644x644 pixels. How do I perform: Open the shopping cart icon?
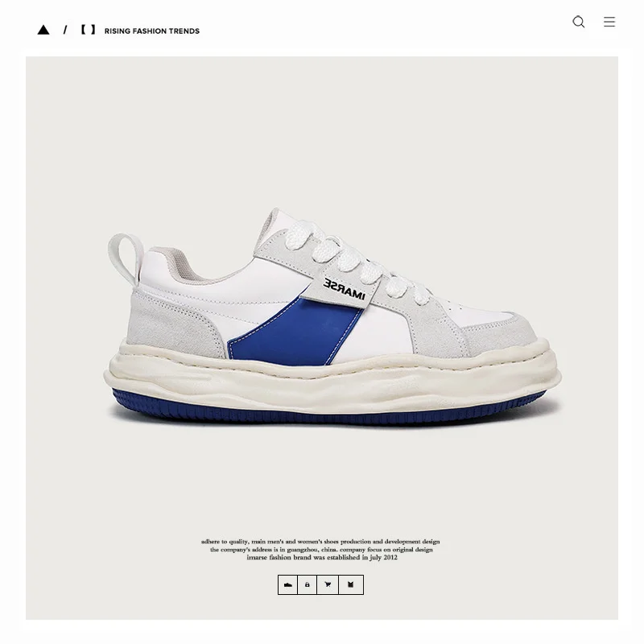pos(328,584)
